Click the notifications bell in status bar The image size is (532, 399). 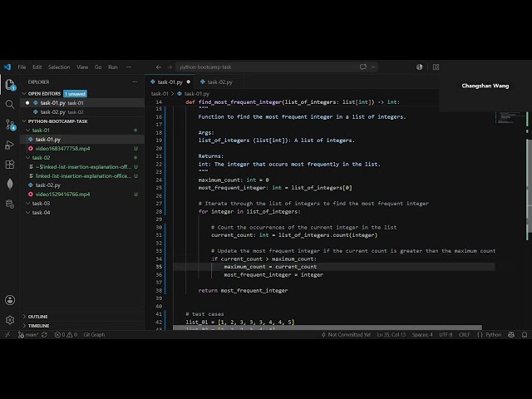click(525, 334)
